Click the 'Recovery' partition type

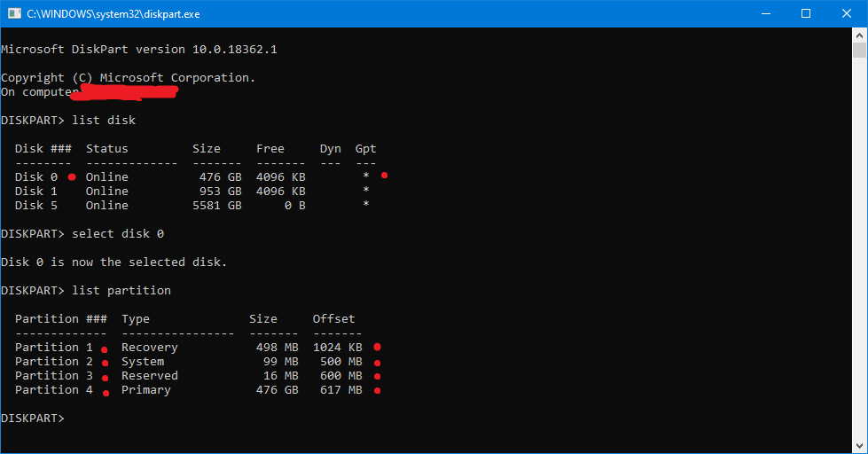tap(150, 347)
